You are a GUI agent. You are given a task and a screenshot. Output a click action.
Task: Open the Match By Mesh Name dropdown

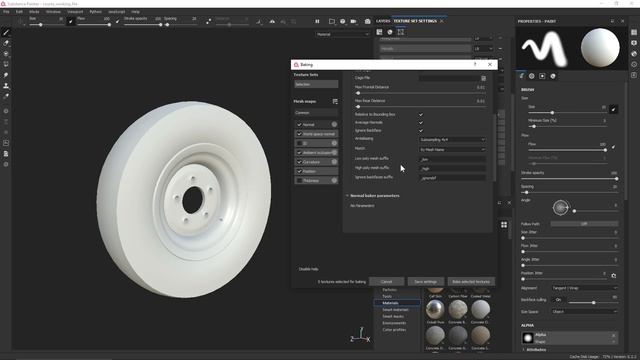452,150
